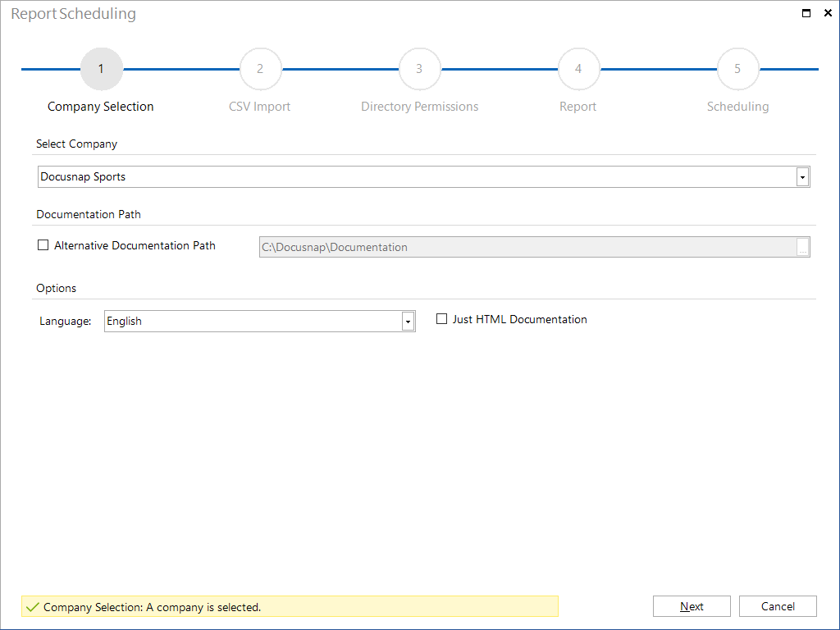Close the Report Scheduling dialog
This screenshot has height=630, width=840.
828,13
